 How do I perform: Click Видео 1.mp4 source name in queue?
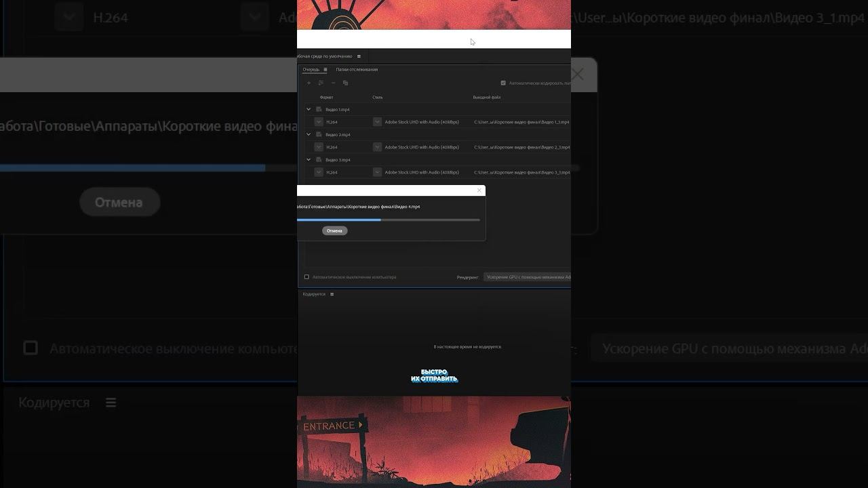[338, 109]
